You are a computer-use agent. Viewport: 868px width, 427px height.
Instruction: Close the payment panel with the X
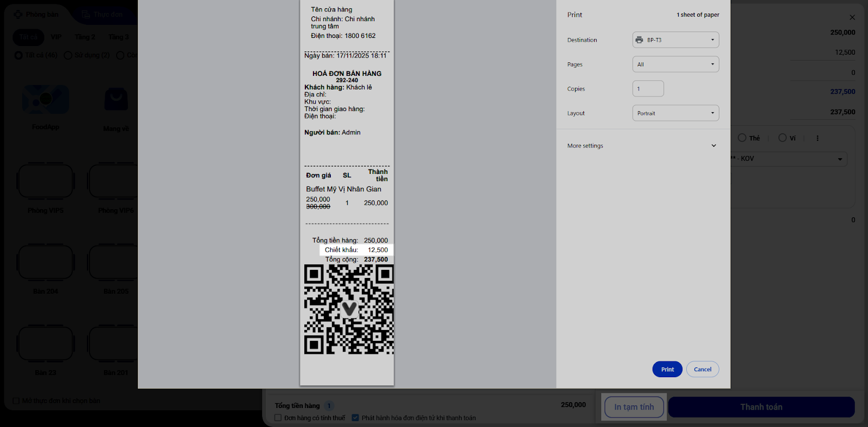(852, 17)
